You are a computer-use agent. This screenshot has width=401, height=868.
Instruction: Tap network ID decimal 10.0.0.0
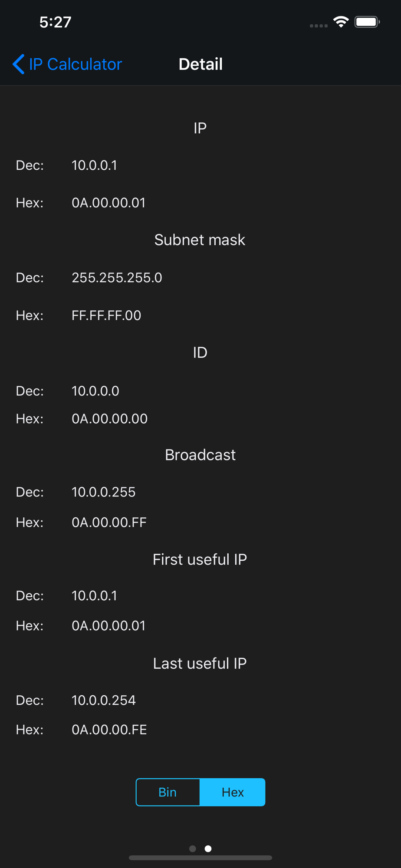coord(95,391)
